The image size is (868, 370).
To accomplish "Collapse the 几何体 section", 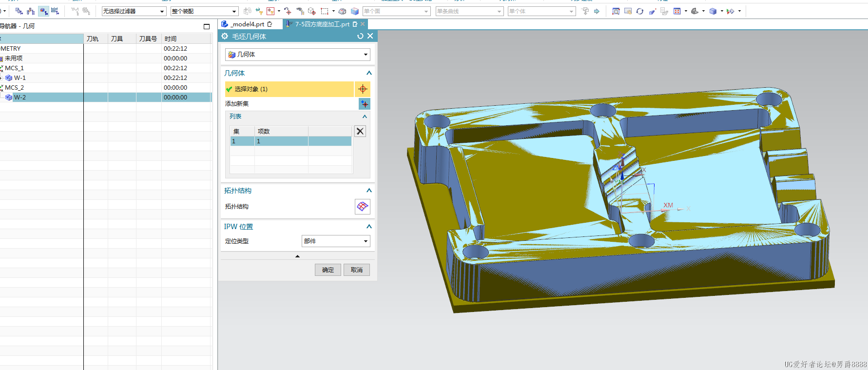I will click(369, 73).
